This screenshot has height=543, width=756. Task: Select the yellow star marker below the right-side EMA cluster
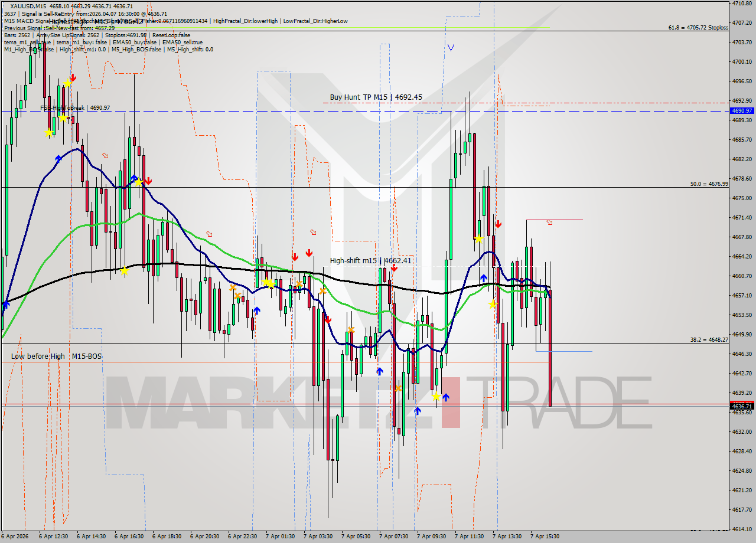pos(493,304)
